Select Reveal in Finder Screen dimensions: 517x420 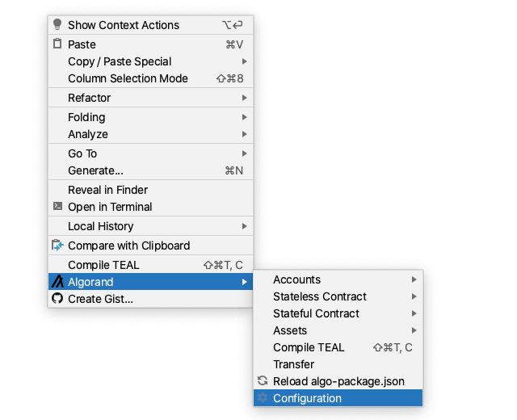click(x=151, y=190)
